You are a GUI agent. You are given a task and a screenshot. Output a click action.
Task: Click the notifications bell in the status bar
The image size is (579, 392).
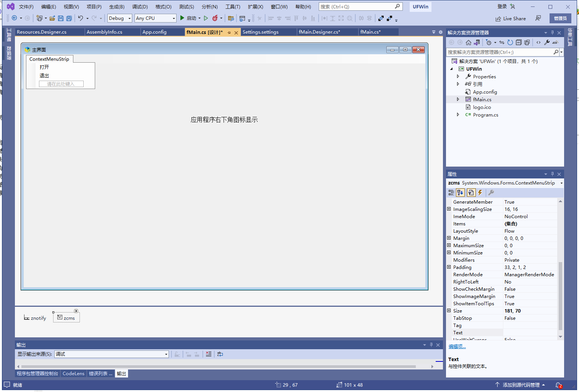(x=559, y=385)
